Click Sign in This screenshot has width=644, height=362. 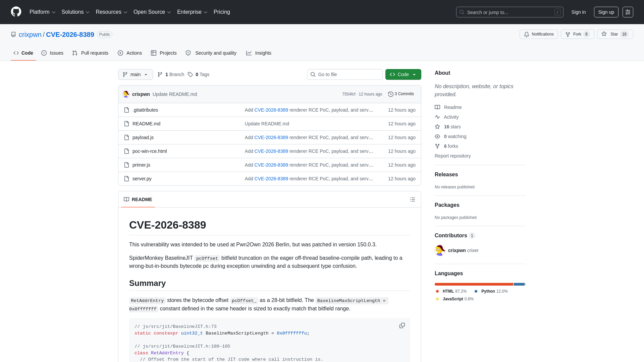(579, 12)
